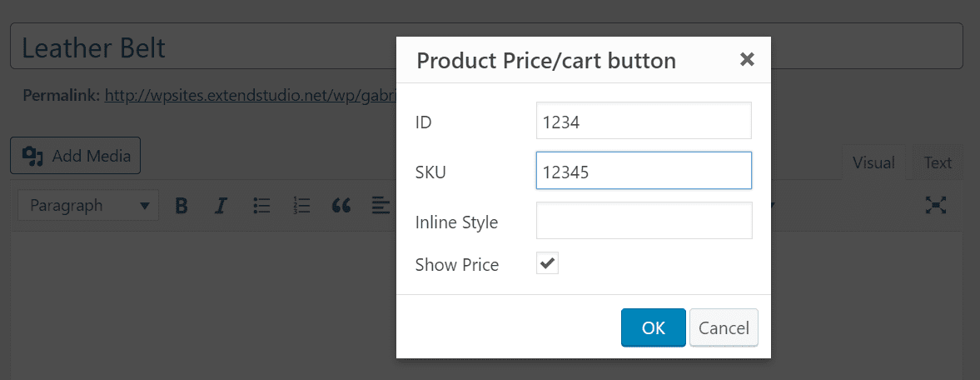The height and width of the screenshot is (380, 980).
Task: Apply blockquote formatting
Action: coord(341,205)
